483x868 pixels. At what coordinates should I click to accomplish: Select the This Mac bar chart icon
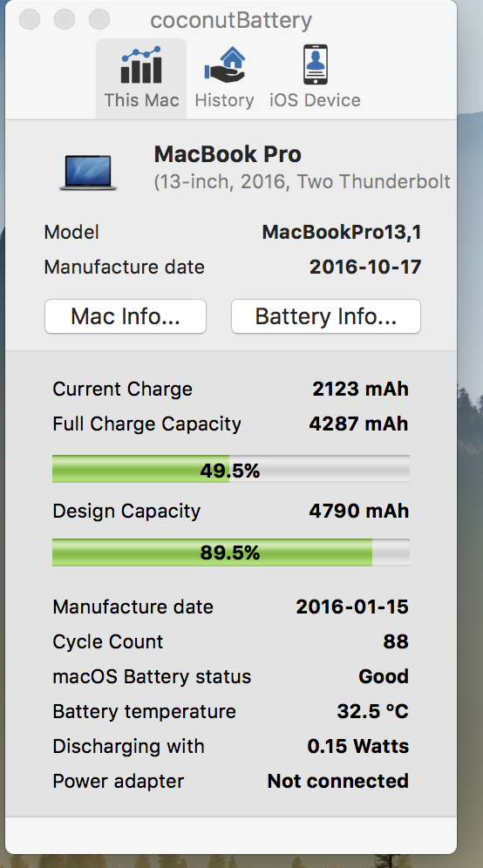141,64
